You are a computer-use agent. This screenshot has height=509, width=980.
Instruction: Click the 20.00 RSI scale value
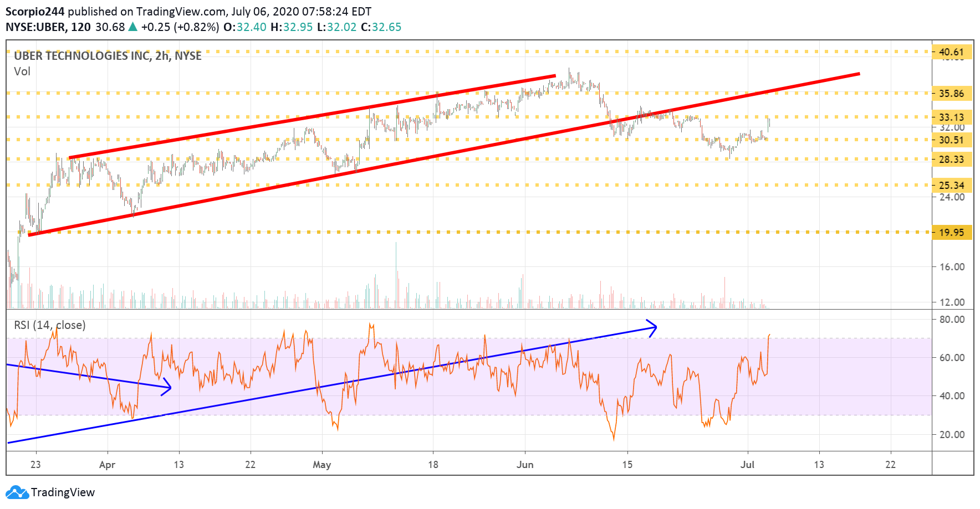click(x=952, y=435)
